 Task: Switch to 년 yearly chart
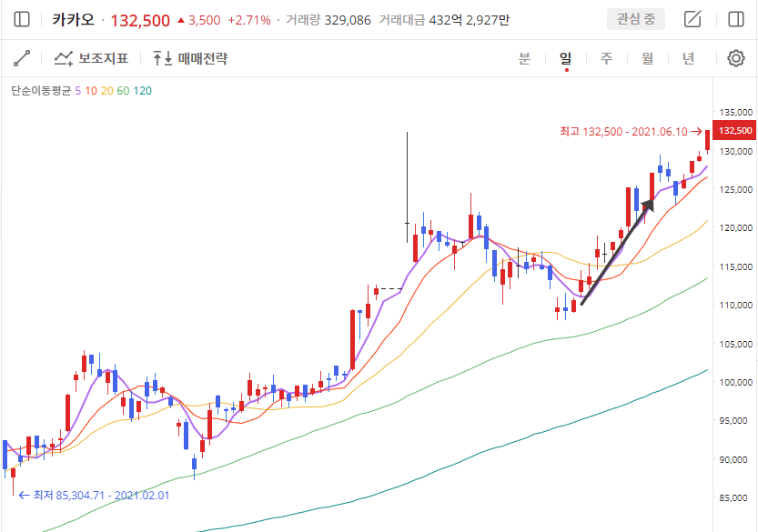point(688,58)
